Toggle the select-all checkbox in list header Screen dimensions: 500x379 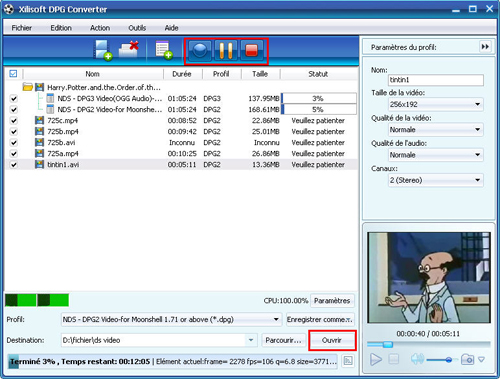[x=13, y=74]
